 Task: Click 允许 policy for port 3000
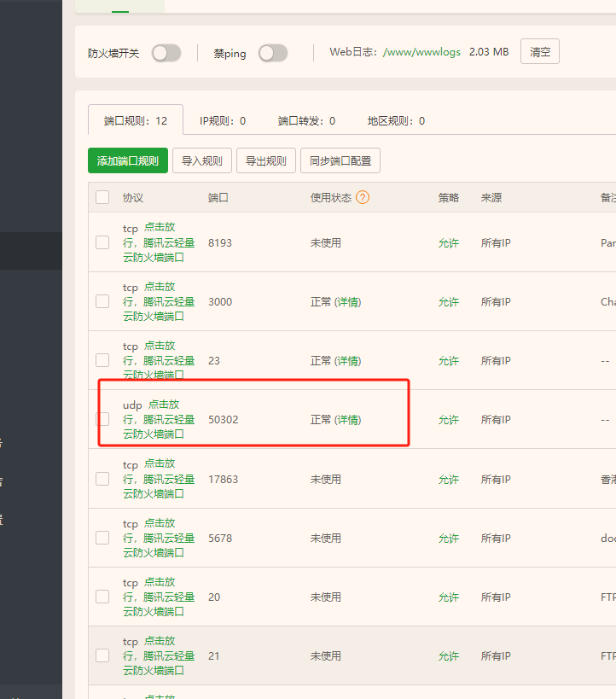(449, 302)
